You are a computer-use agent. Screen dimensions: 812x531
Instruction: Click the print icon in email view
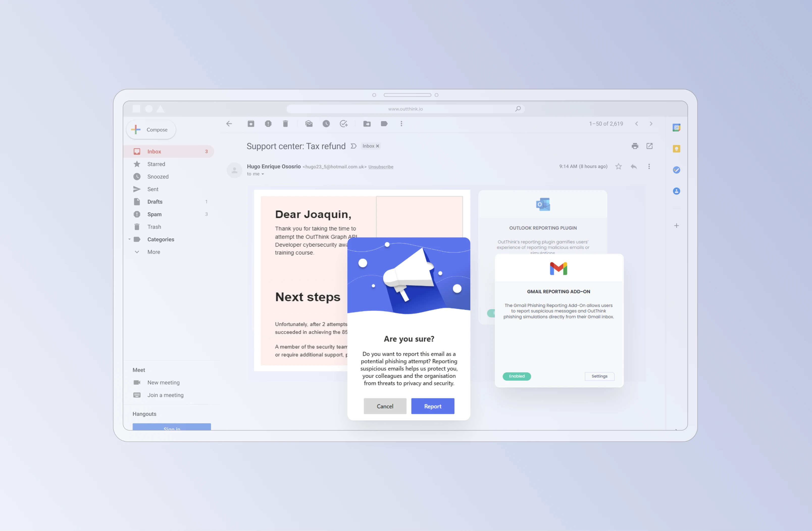(635, 146)
